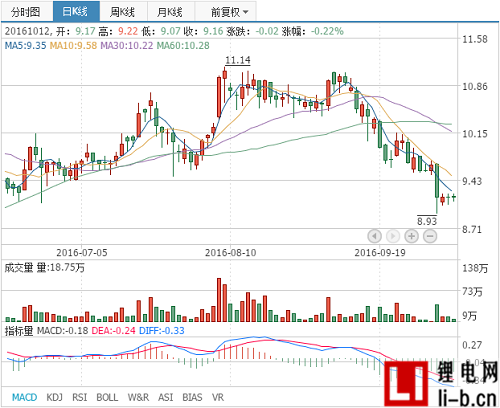Screen dimensions: 500x408
Task: Click the MA30:10.22 legend value
Action: [x=127, y=45]
